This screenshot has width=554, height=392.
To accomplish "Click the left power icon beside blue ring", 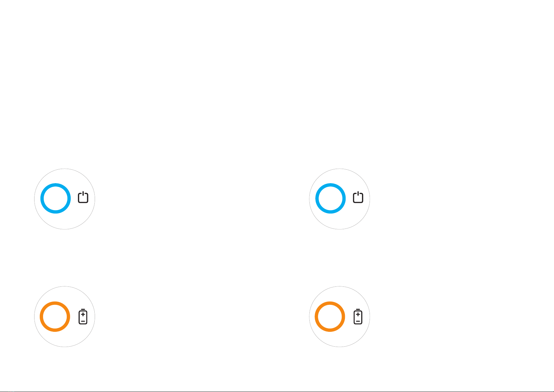I will click(83, 198).
